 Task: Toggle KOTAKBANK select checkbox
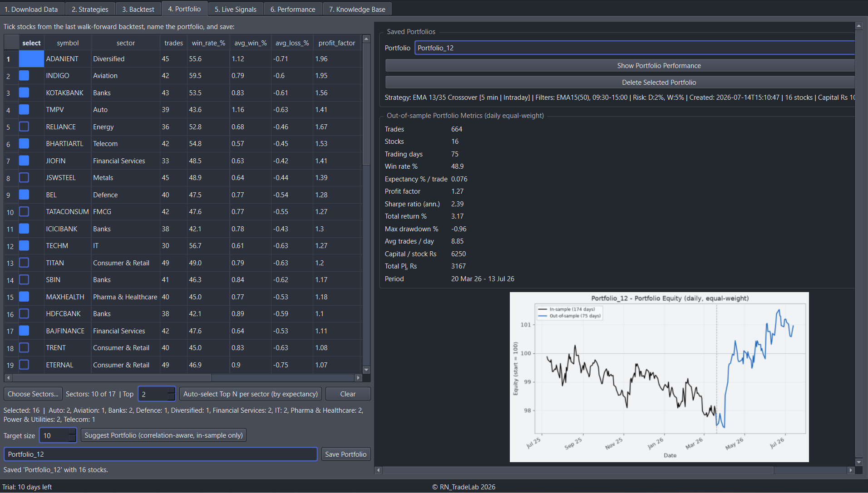(24, 93)
